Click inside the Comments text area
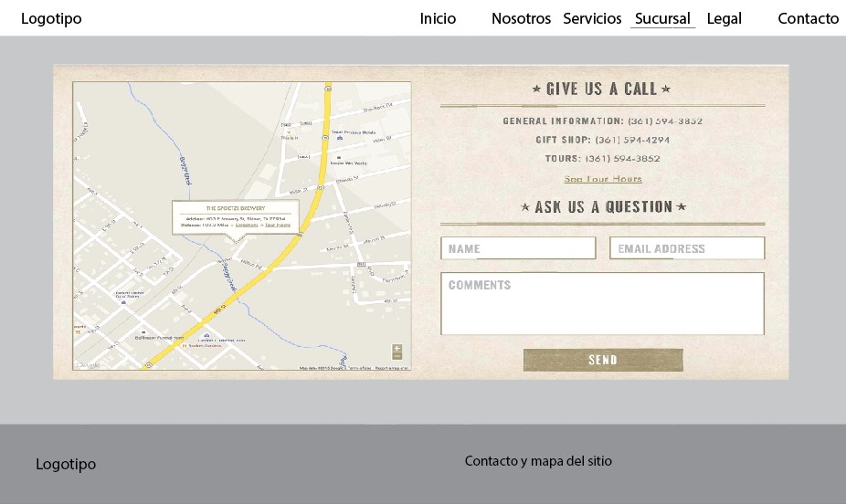The image size is (846, 504). (602, 304)
